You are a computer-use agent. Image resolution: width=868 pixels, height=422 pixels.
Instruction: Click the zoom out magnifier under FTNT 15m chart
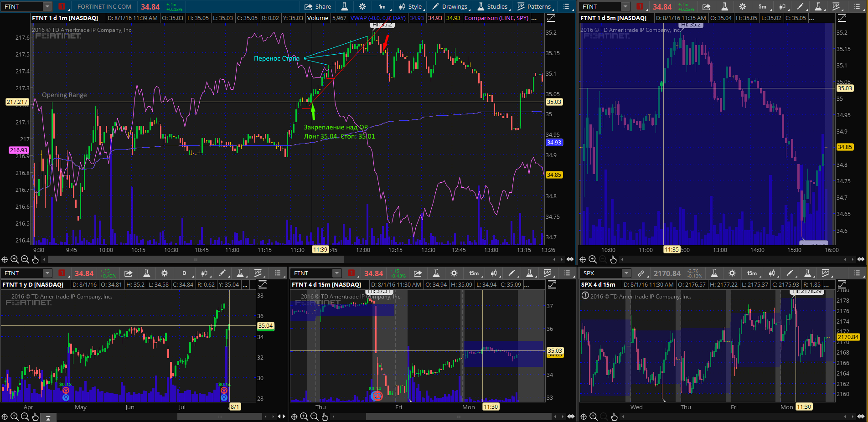[x=315, y=417]
